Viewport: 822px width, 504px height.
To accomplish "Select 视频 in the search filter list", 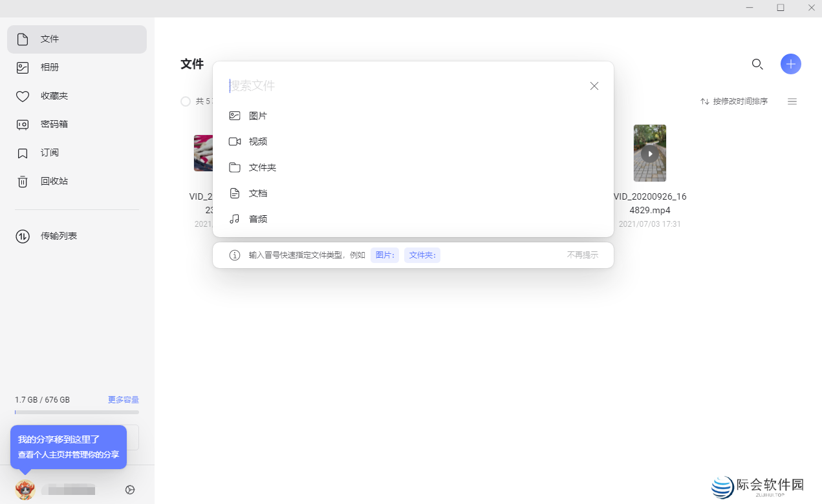I will (258, 141).
